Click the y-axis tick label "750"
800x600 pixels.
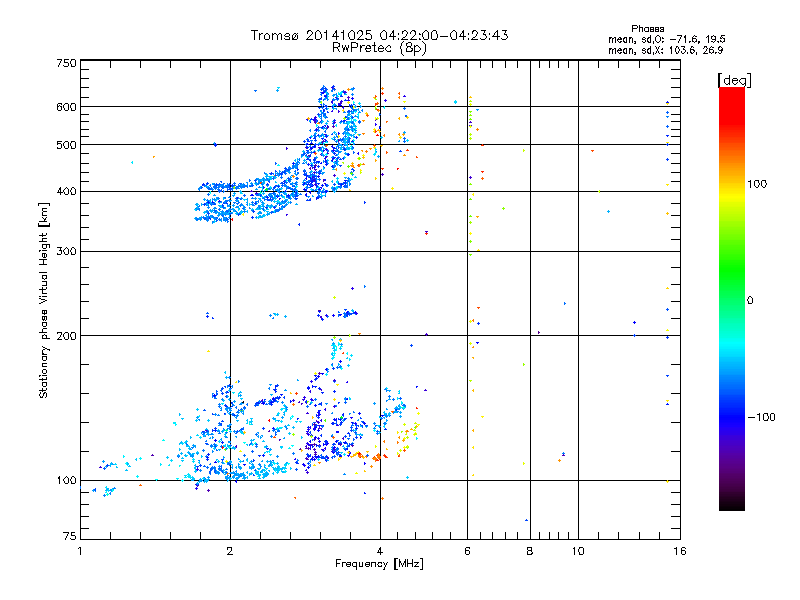66,63
